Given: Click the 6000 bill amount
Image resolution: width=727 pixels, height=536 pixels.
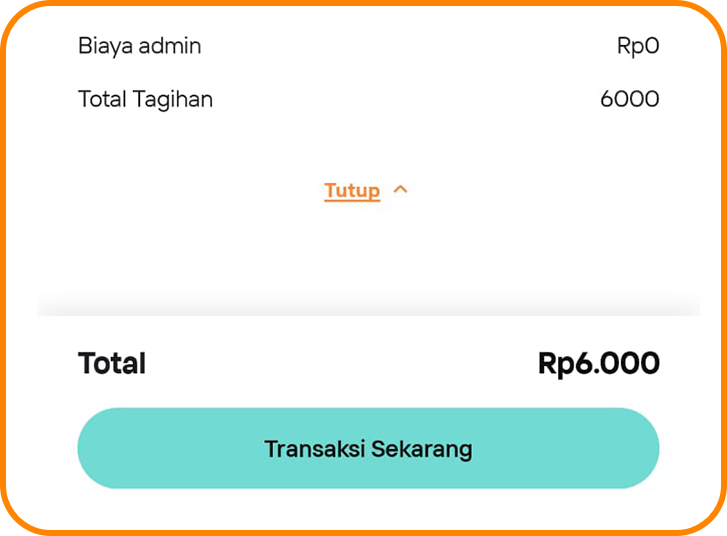Looking at the screenshot, I should tap(629, 99).
